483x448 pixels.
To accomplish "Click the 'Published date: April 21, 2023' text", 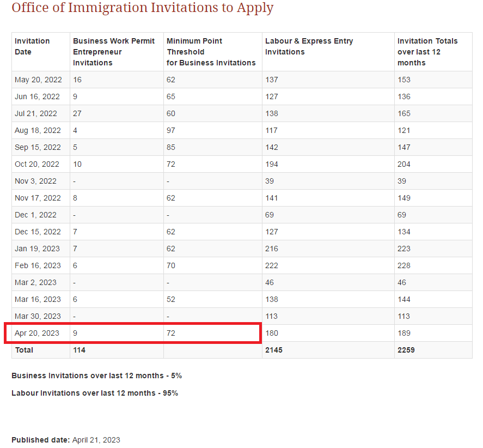I will [66, 440].
